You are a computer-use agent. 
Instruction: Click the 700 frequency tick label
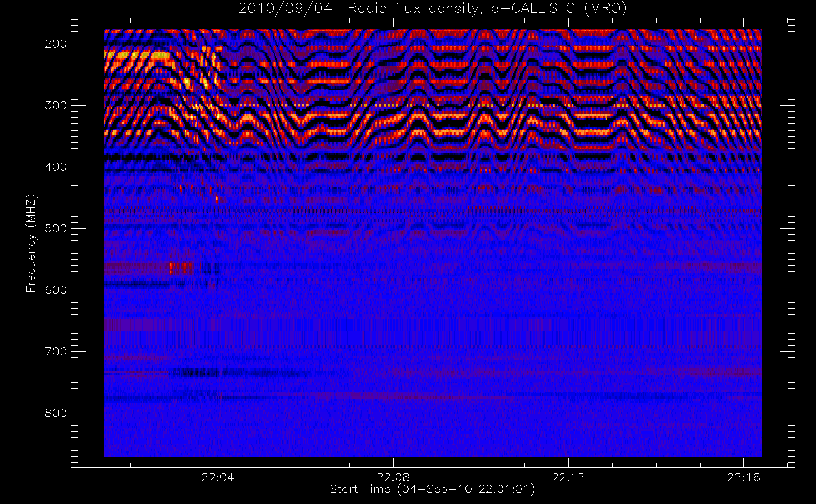click(x=56, y=351)
